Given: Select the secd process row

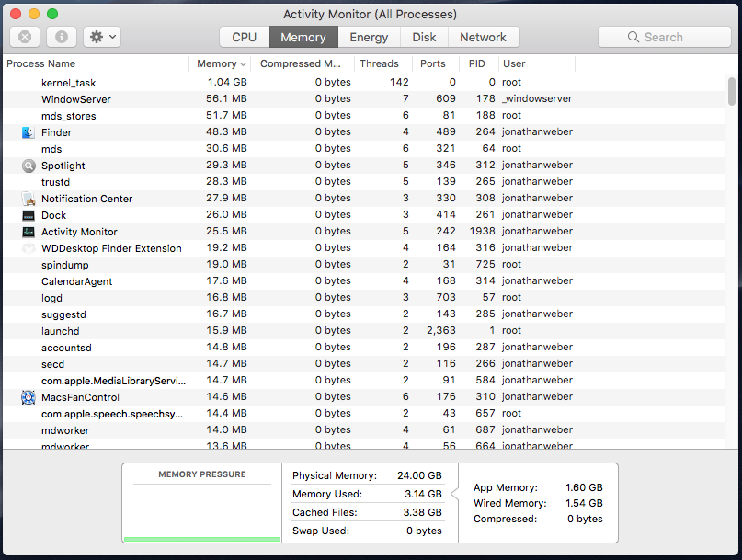Looking at the screenshot, I should [x=363, y=364].
